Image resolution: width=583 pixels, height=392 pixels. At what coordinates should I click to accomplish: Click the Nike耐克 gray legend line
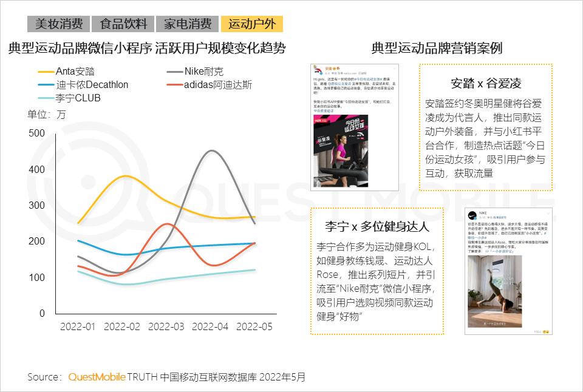[x=175, y=72]
